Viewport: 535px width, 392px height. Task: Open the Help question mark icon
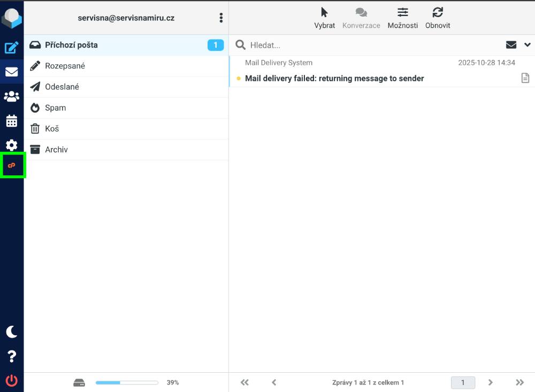click(x=12, y=356)
